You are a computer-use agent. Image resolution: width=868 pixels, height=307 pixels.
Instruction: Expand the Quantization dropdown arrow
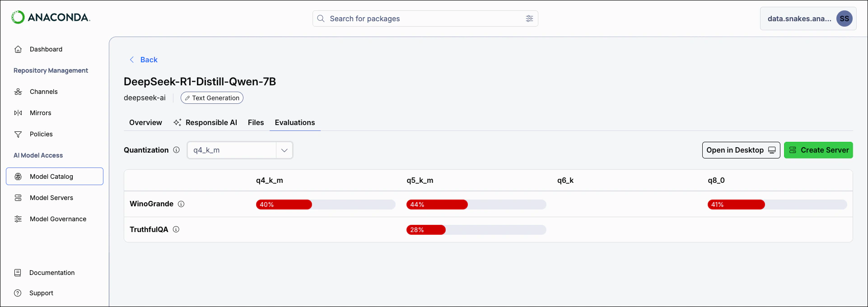coord(285,150)
